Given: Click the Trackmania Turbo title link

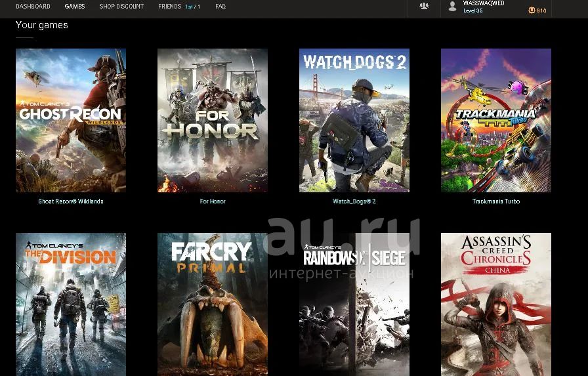Looking at the screenshot, I should (496, 201).
